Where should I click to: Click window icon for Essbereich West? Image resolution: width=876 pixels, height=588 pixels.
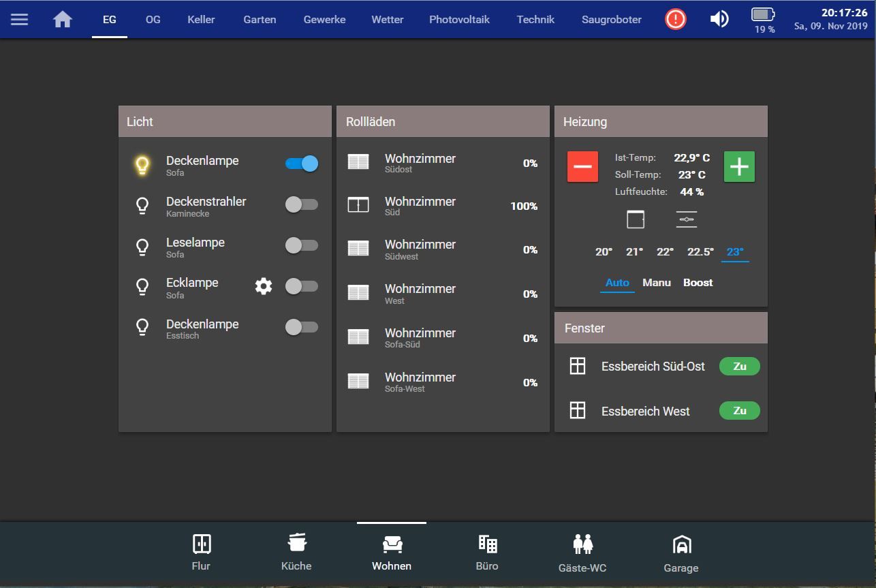(x=578, y=410)
